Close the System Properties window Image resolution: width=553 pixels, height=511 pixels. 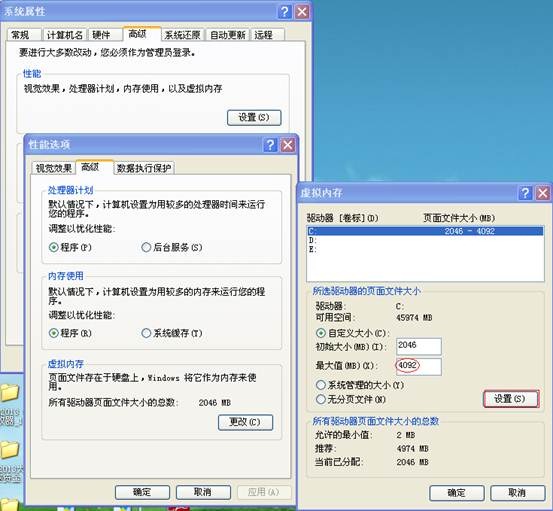click(x=302, y=12)
